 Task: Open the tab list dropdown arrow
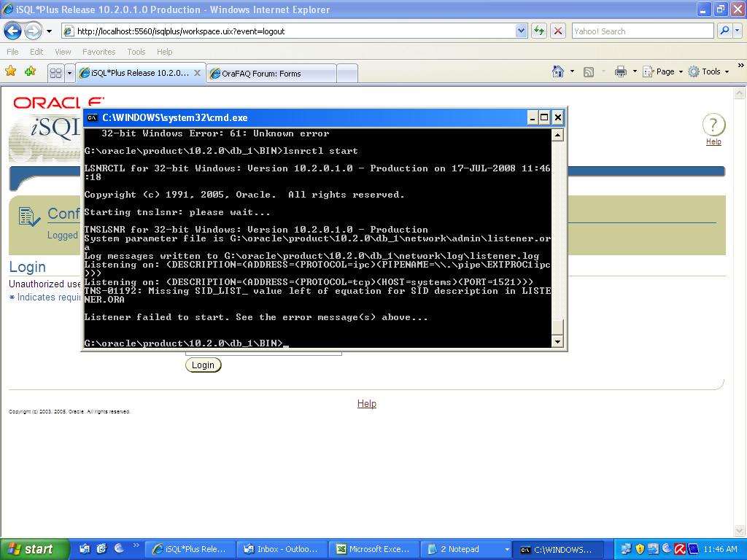tap(69, 73)
